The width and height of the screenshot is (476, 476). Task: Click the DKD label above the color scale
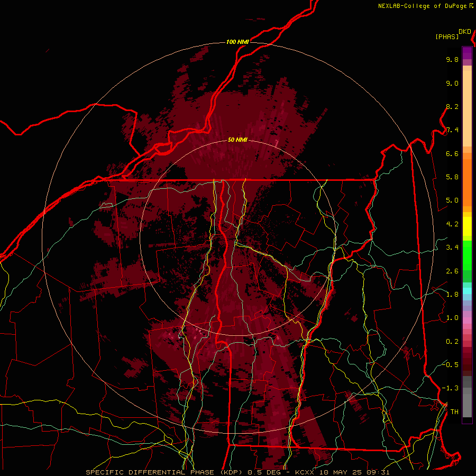point(464,31)
